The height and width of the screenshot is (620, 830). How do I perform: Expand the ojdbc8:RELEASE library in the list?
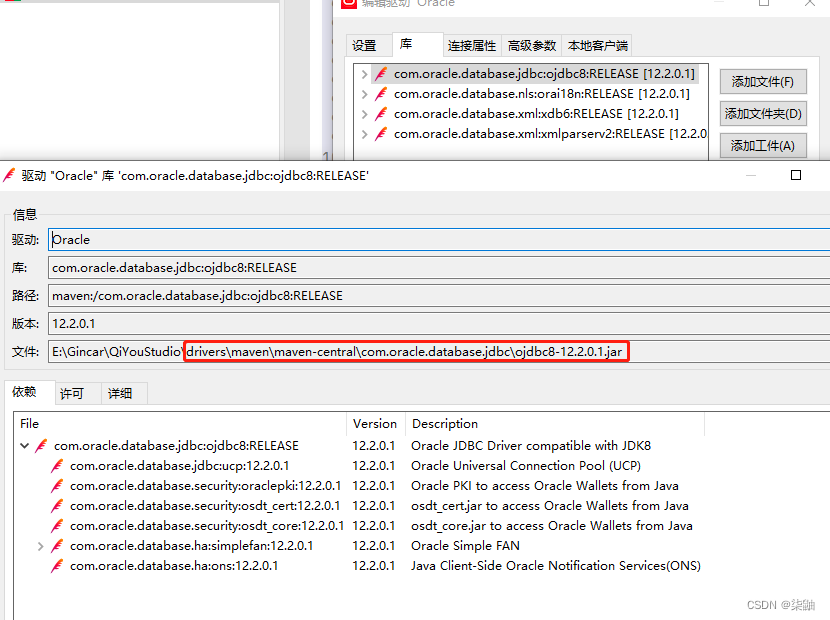coord(365,73)
